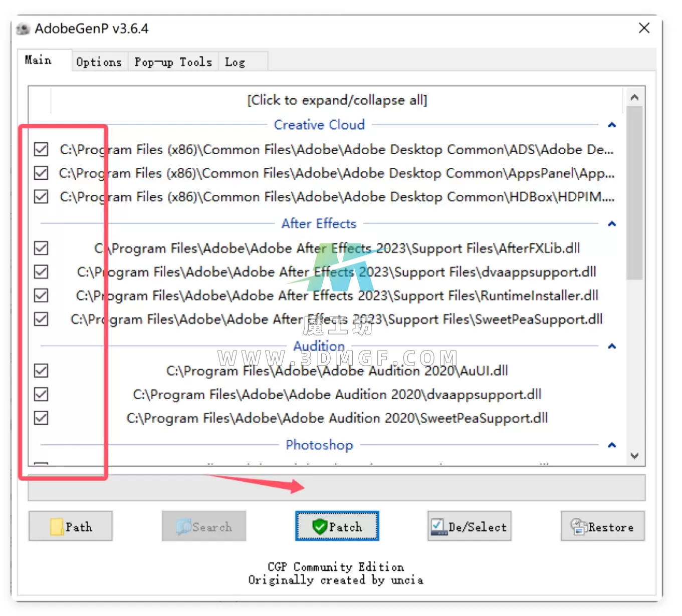Click the Restore documents icon
The width and height of the screenshot is (682, 616).
pyautogui.click(x=578, y=527)
